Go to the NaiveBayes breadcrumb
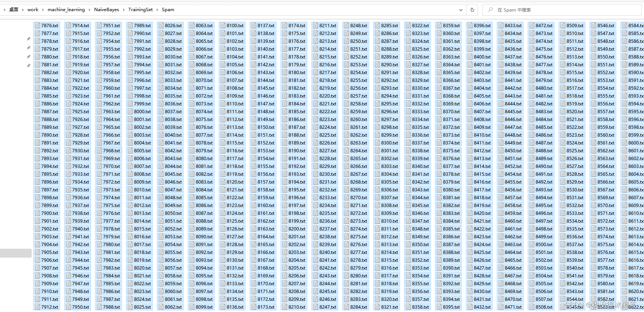Viewport: 644px width, 312px height. [106, 10]
